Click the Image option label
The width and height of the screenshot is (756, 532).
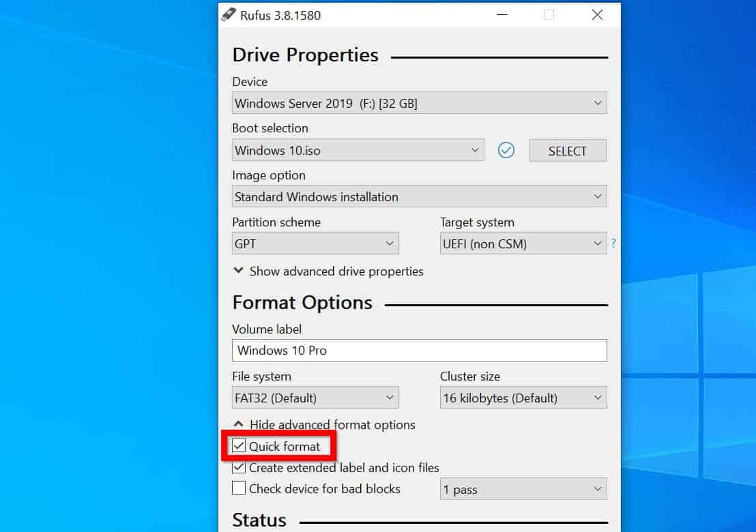(269, 175)
